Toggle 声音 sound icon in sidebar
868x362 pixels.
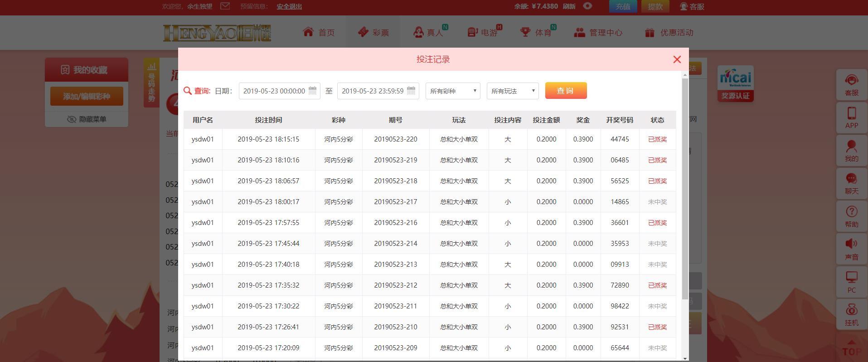click(x=852, y=249)
